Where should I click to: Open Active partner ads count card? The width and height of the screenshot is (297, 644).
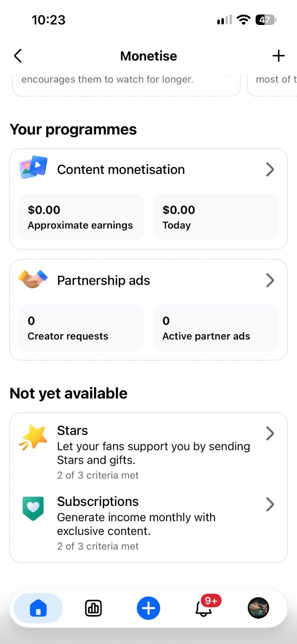click(216, 328)
